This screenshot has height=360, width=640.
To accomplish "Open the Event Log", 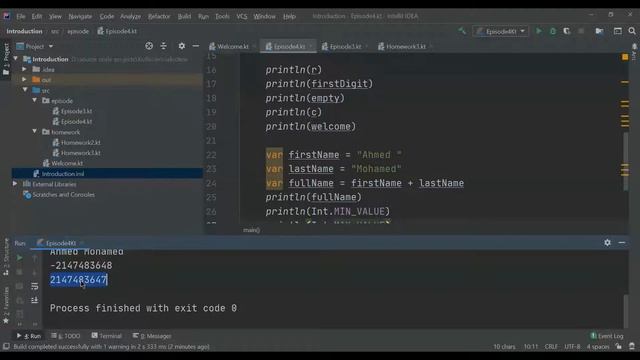I will pyautogui.click(x=607, y=336).
